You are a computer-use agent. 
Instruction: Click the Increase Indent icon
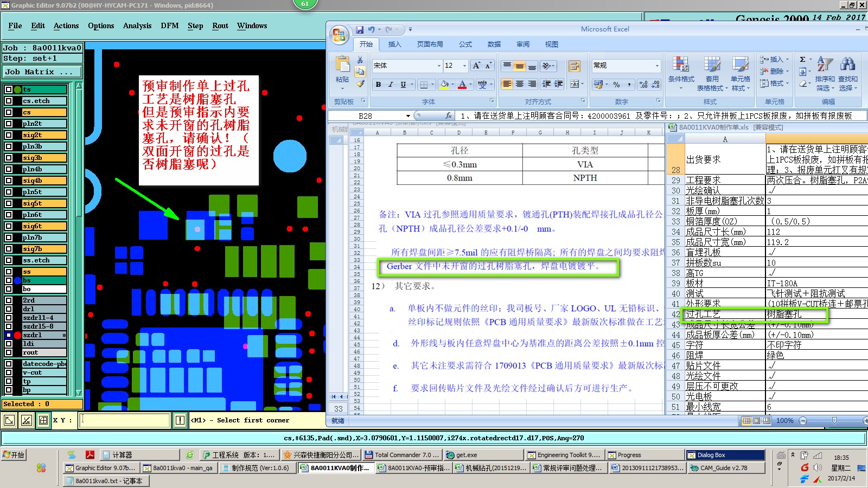coord(559,84)
